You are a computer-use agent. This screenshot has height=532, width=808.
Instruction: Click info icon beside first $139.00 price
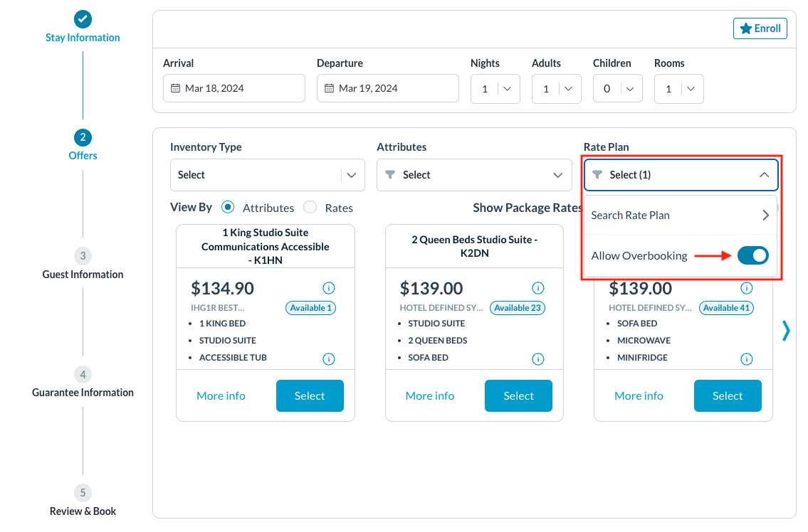pos(537,288)
